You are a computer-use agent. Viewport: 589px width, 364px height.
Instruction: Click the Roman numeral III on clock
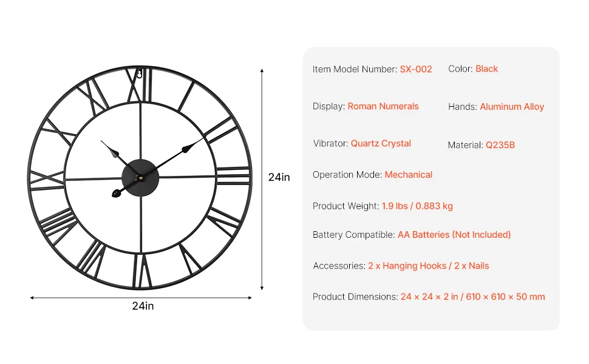tap(233, 175)
